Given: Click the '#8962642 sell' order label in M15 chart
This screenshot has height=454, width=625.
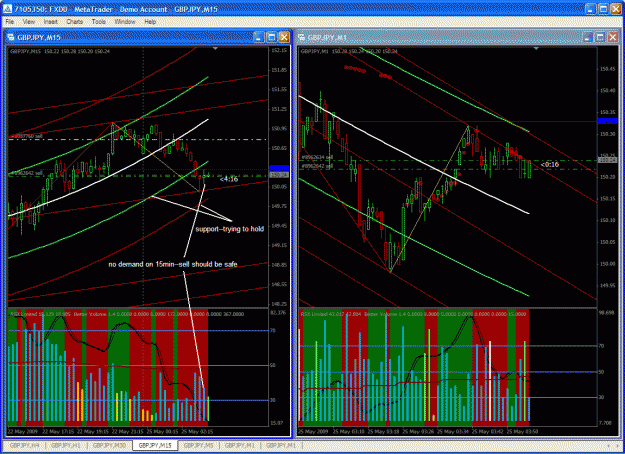Looking at the screenshot, I should [x=26, y=173].
